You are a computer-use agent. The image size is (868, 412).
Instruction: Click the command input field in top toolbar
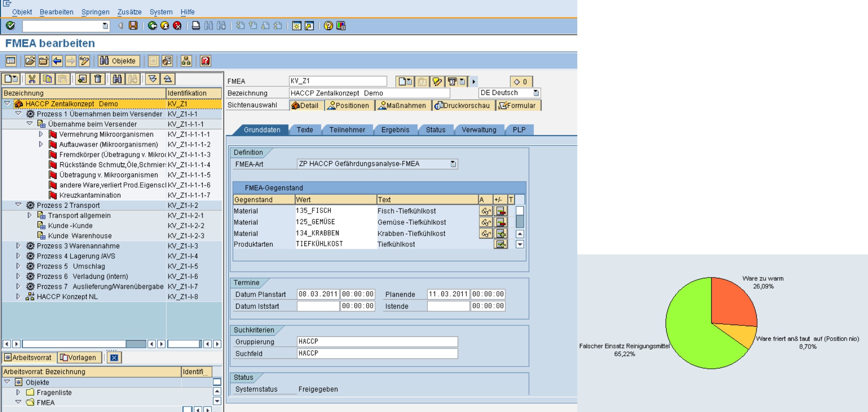tap(66, 26)
